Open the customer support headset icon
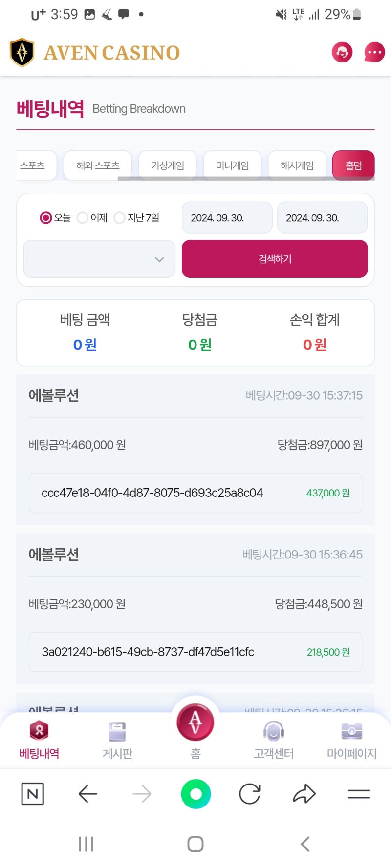The width and height of the screenshot is (391, 868). [342, 52]
